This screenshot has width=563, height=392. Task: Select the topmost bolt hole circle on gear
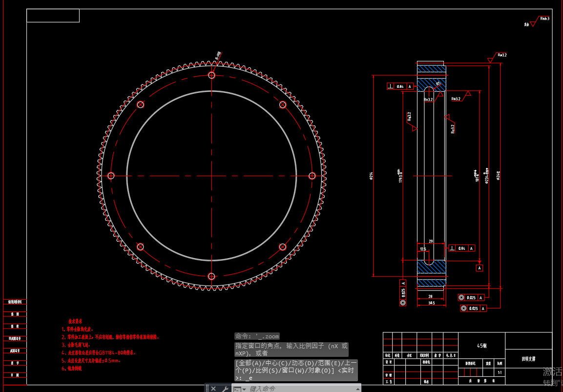point(211,75)
